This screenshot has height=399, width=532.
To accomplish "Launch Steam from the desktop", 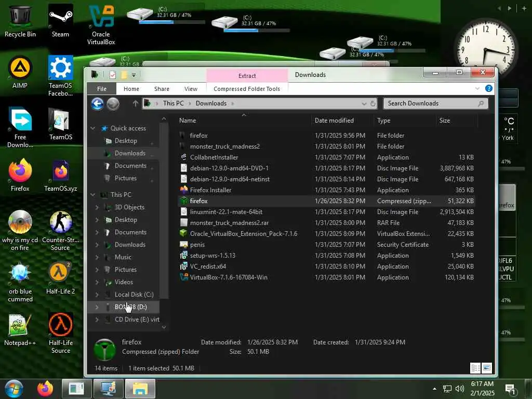I will pos(60,21).
